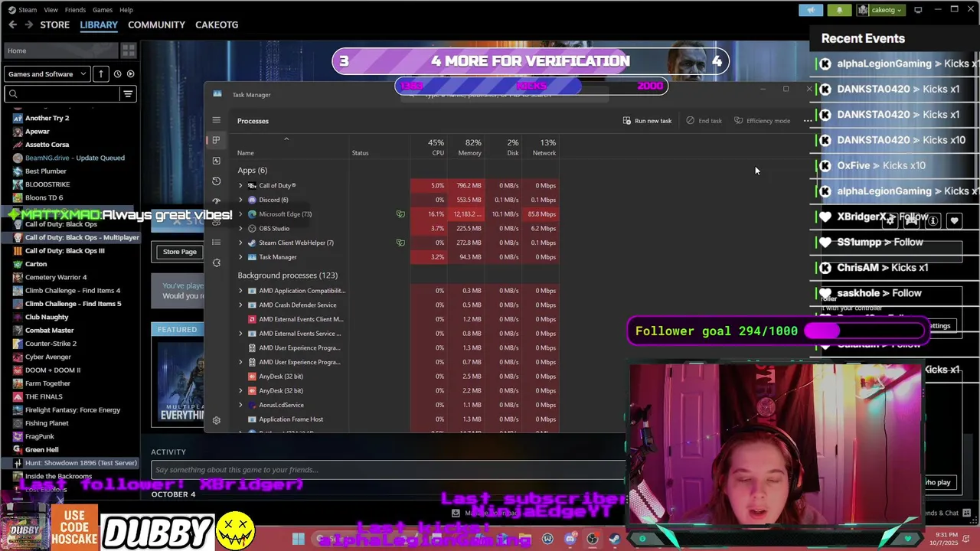Viewport: 980px width, 551px height.
Task: Expand OBS Studio process group
Action: pos(240,228)
